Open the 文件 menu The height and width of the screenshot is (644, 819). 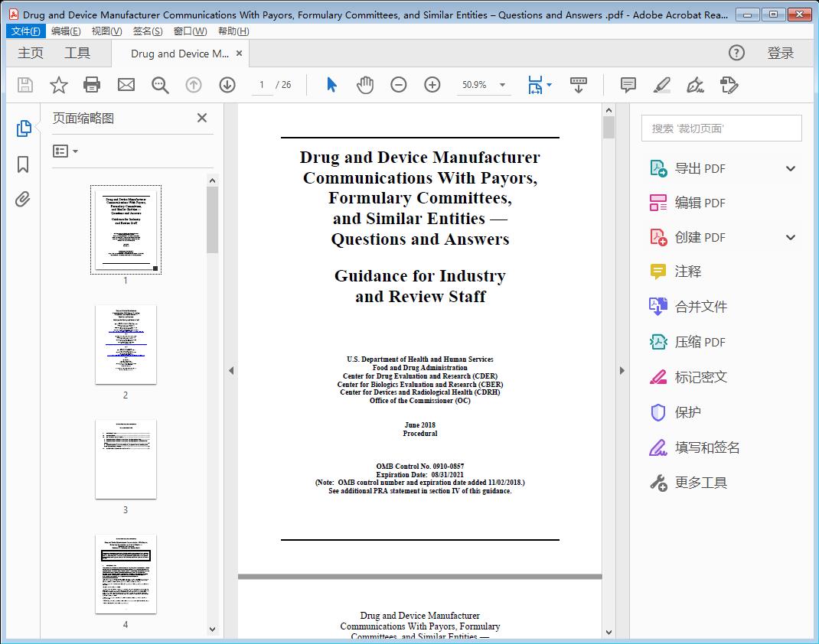26,31
